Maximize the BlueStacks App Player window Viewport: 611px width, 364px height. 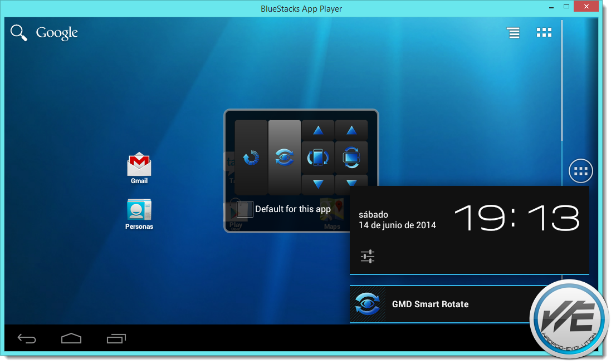click(x=566, y=7)
